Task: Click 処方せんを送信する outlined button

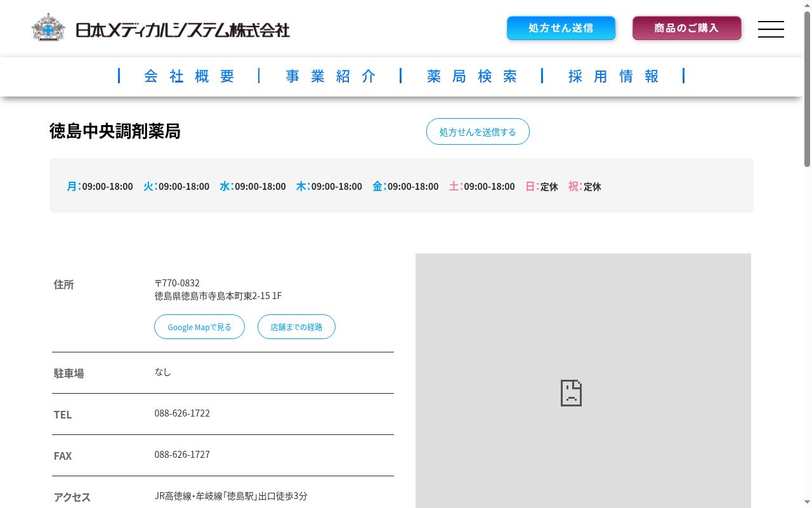Action: [x=478, y=131]
